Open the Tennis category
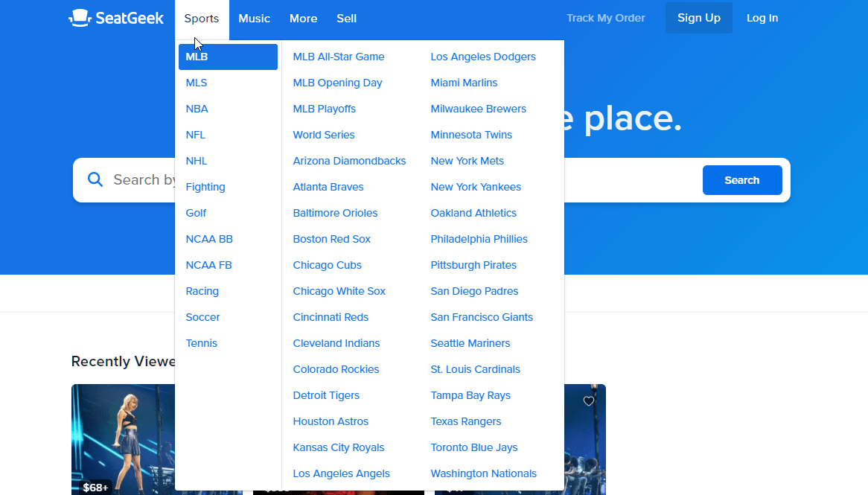This screenshot has height=495, width=868. click(201, 342)
